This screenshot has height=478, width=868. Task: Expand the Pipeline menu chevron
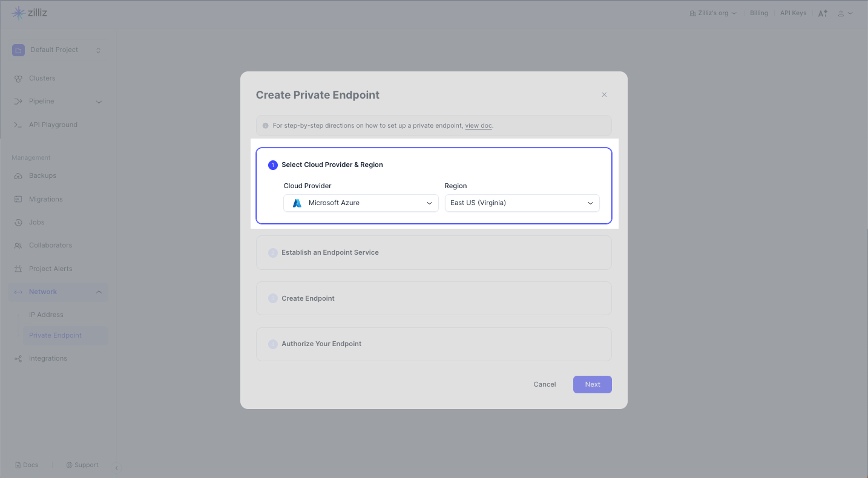(99, 102)
